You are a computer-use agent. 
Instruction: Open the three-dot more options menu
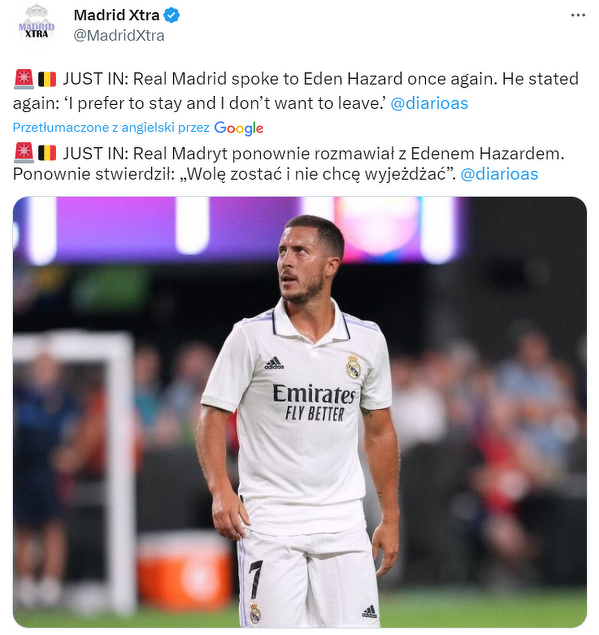tap(578, 15)
